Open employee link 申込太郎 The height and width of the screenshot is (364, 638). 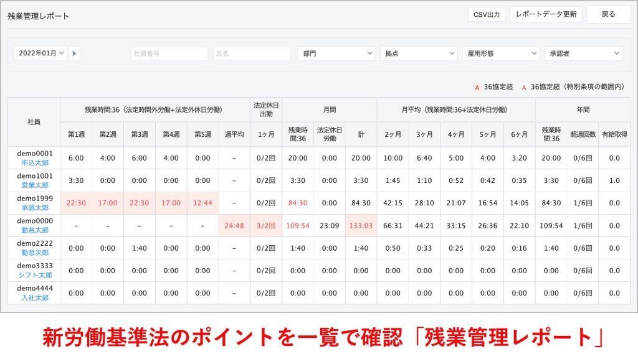point(34,163)
